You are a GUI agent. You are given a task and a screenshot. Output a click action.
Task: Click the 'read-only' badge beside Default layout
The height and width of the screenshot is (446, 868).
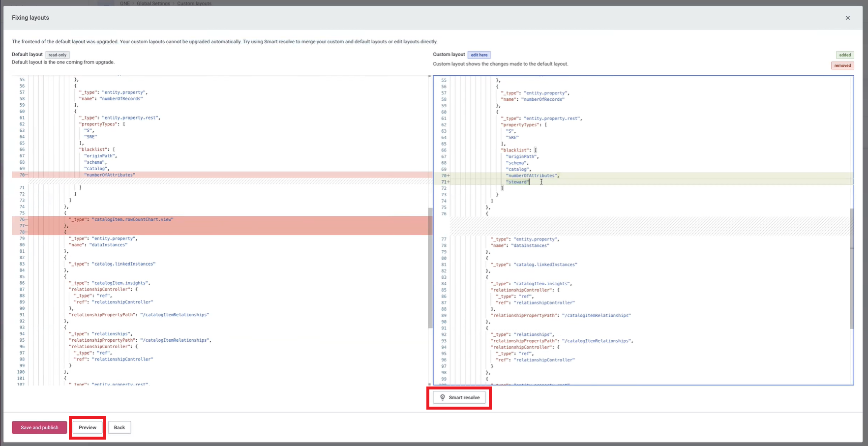coord(58,55)
